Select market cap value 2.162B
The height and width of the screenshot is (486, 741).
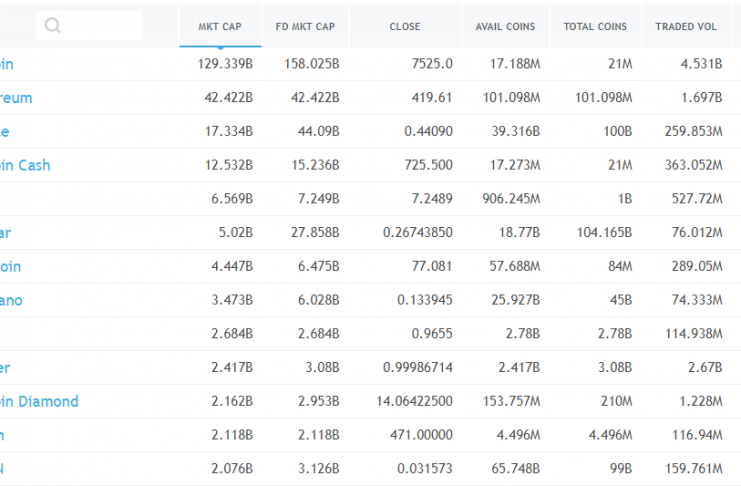(232, 401)
